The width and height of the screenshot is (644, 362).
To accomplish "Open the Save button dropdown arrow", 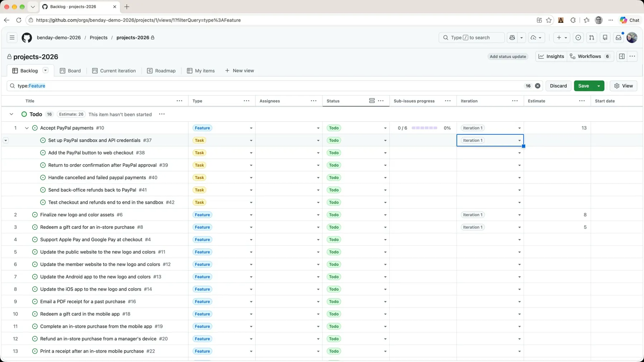I will point(599,86).
